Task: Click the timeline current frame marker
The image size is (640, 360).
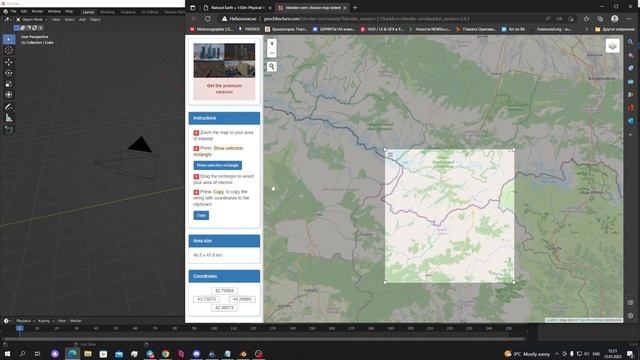Action: [x=19, y=328]
